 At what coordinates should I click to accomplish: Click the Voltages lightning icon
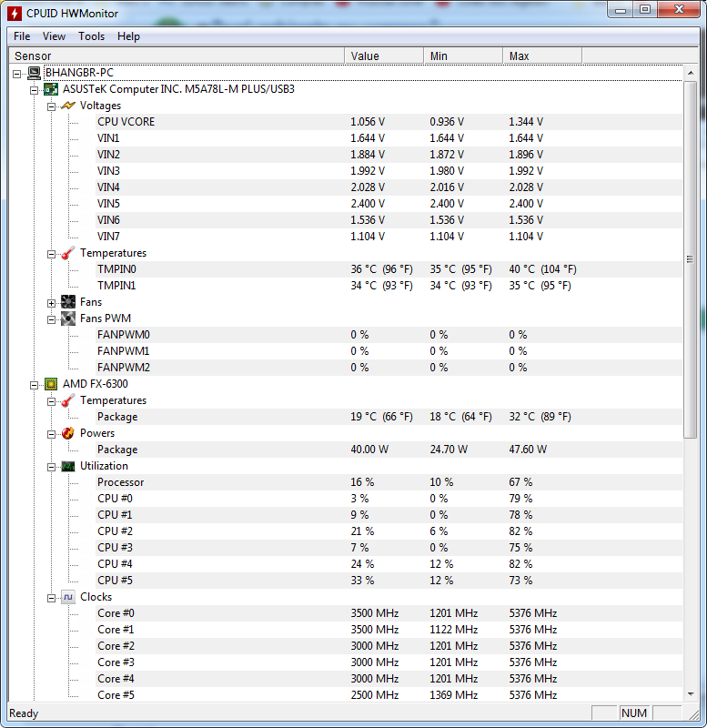(x=68, y=106)
